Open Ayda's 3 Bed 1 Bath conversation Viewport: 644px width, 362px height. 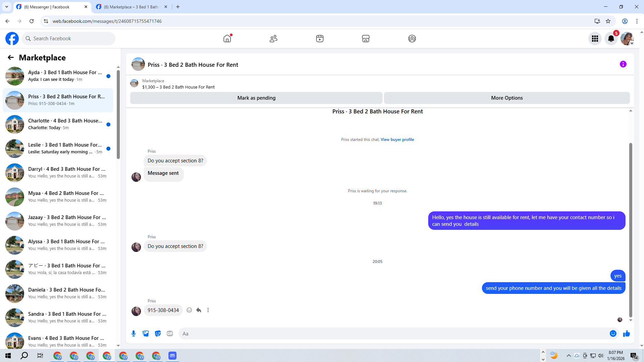(58, 76)
